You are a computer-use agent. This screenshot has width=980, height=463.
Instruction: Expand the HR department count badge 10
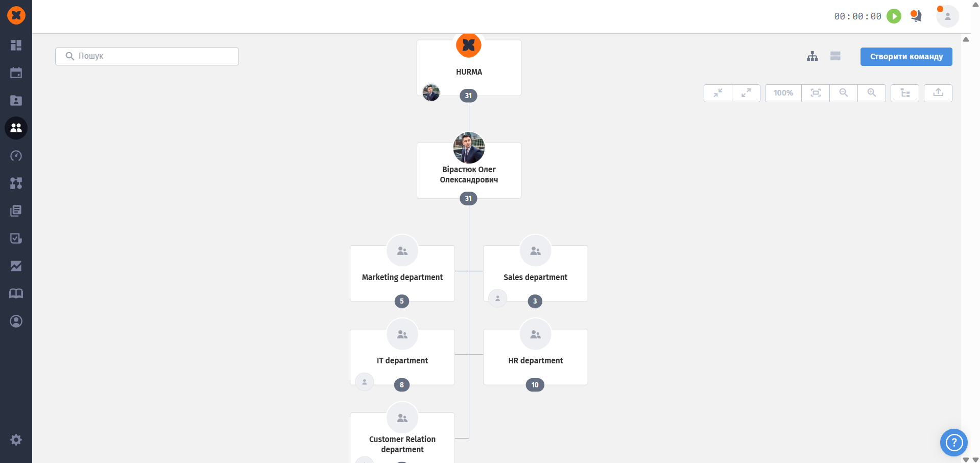pyautogui.click(x=535, y=385)
